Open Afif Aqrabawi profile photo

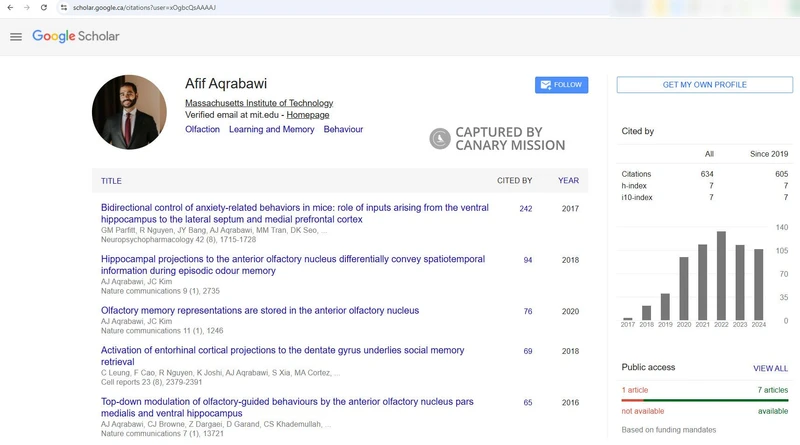[129, 112]
